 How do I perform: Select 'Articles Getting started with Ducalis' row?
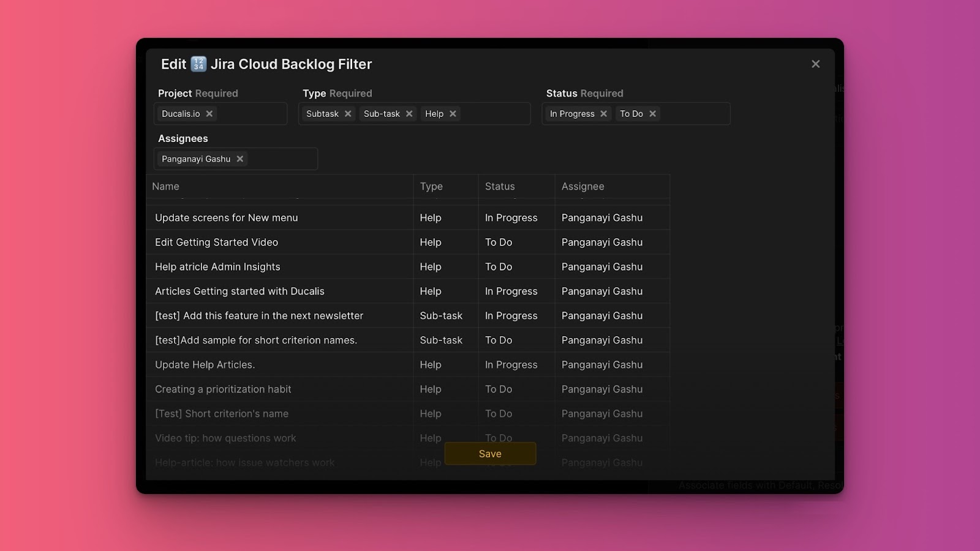tap(408, 291)
